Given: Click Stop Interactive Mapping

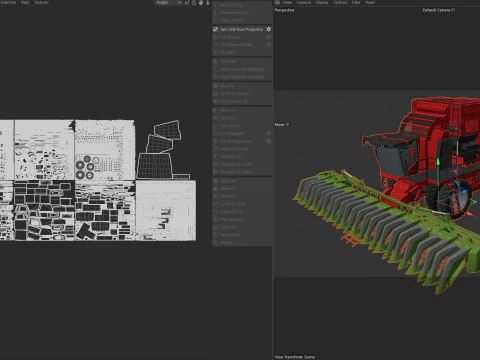Looking at the screenshot, I should click(x=242, y=77).
